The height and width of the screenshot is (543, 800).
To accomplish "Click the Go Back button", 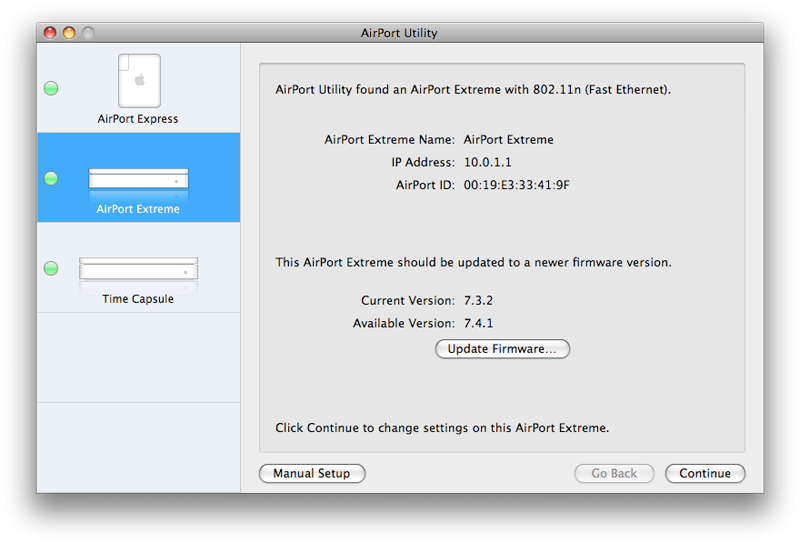I will [x=614, y=474].
